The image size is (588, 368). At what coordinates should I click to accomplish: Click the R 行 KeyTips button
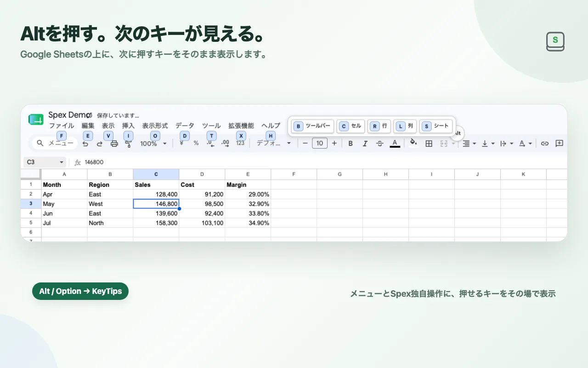[x=379, y=126]
